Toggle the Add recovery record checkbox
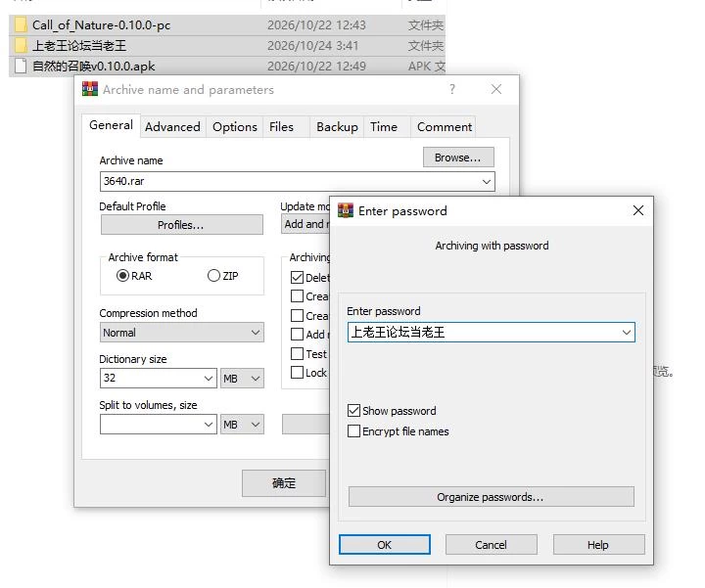705x588 pixels. click(297, 335)
